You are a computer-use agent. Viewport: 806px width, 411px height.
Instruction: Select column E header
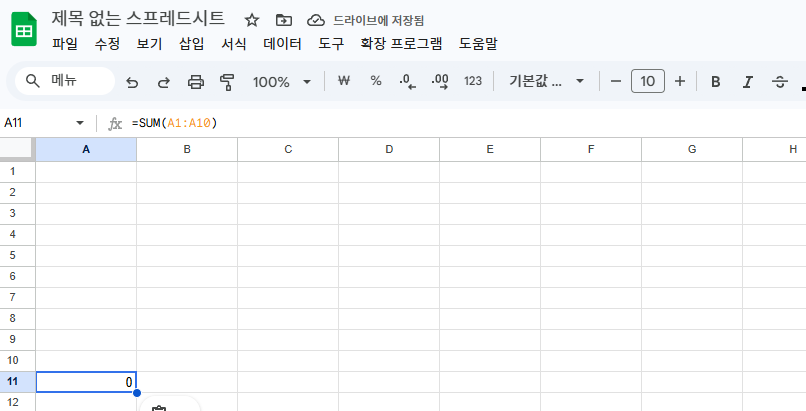[x=490, y=150]
